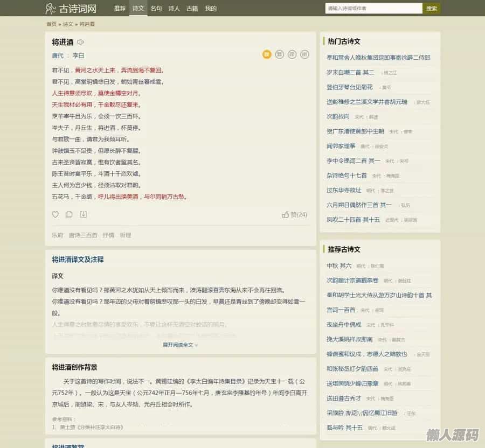The height and width of the screenshot is (448, 485).
Task: Open the 诗人 navigation menu item
Action: [174, 9]
